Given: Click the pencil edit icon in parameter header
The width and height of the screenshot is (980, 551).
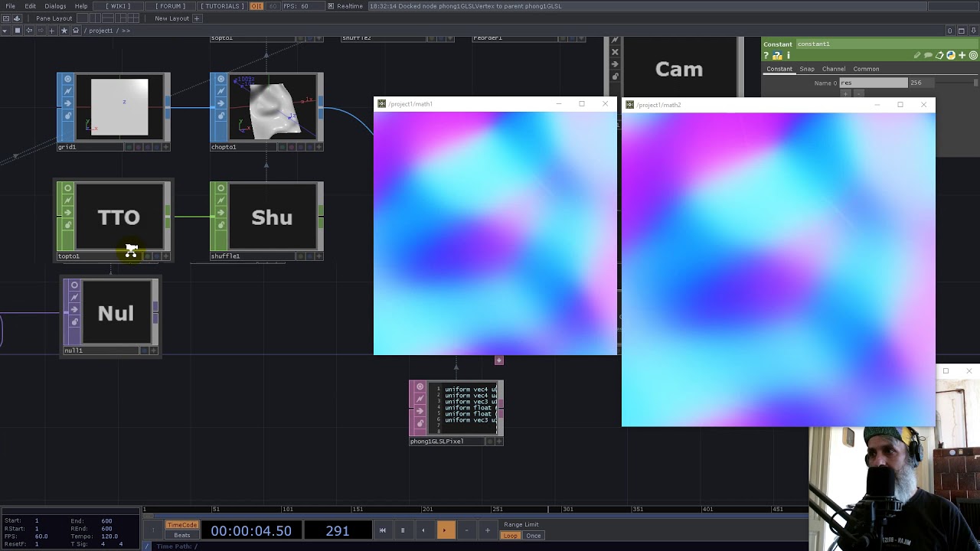Looking at the screenshot, I should coord(917,55).
